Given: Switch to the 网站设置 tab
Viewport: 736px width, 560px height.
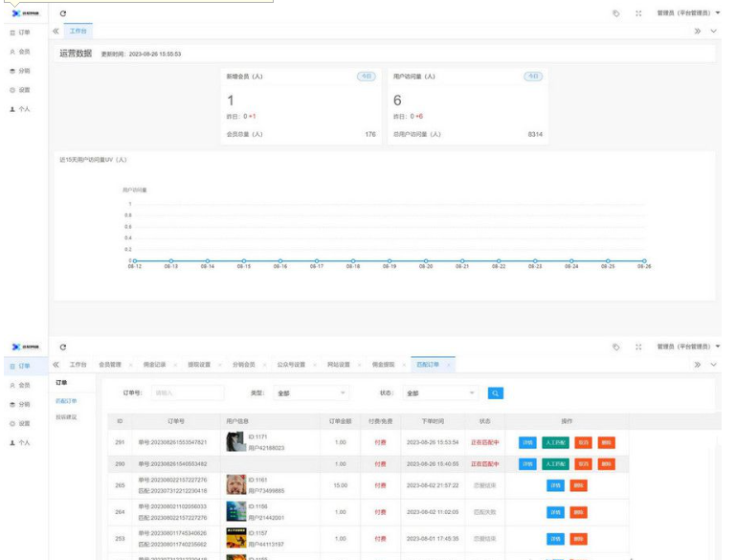Looking at the screenshot, I should pyautogui.click(x=338, y=365).
